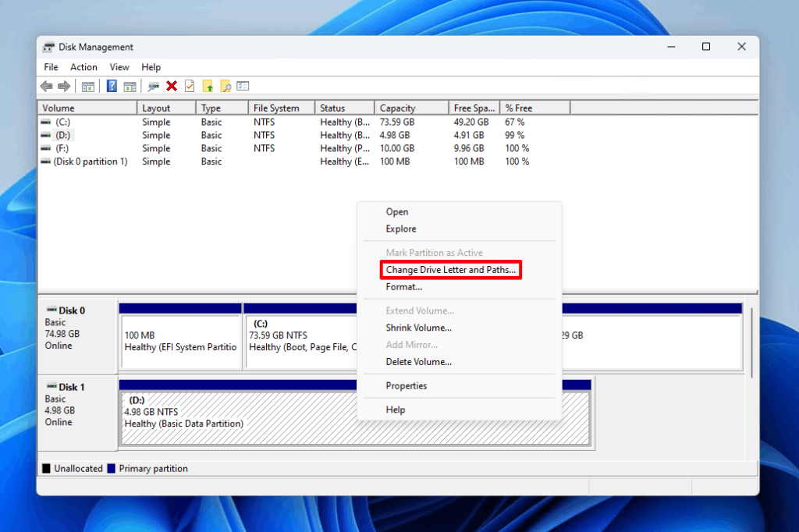Sort by the % Free column header
Image resolution: width=799 pixels, height=532 pixels.
point(535,108)
